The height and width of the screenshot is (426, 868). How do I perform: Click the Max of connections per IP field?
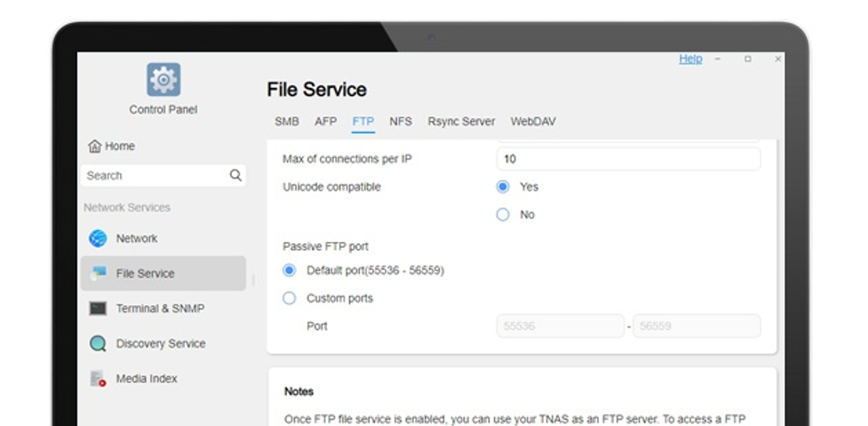[627, 159]
